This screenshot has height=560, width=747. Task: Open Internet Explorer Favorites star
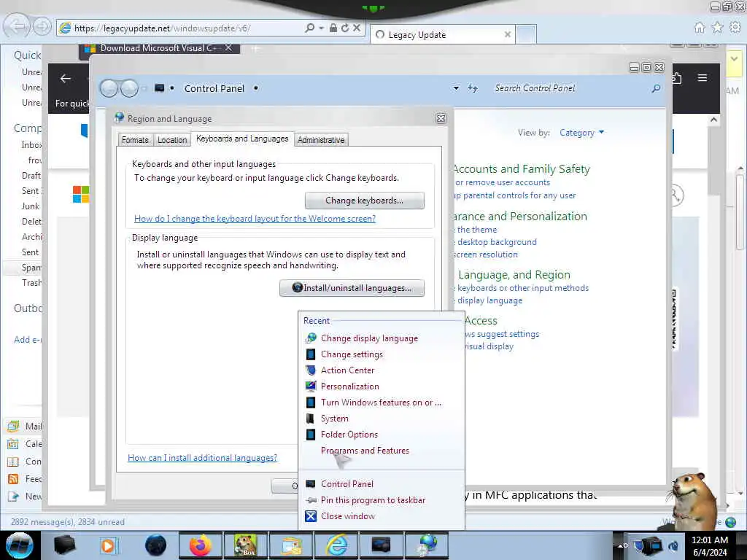[717, 28]
